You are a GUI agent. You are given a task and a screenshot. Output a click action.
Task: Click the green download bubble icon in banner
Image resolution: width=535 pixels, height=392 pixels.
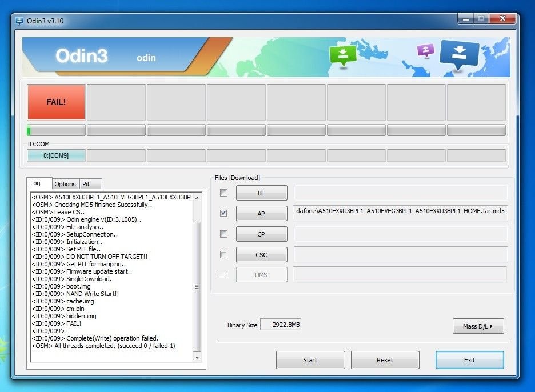click(342, 55)
